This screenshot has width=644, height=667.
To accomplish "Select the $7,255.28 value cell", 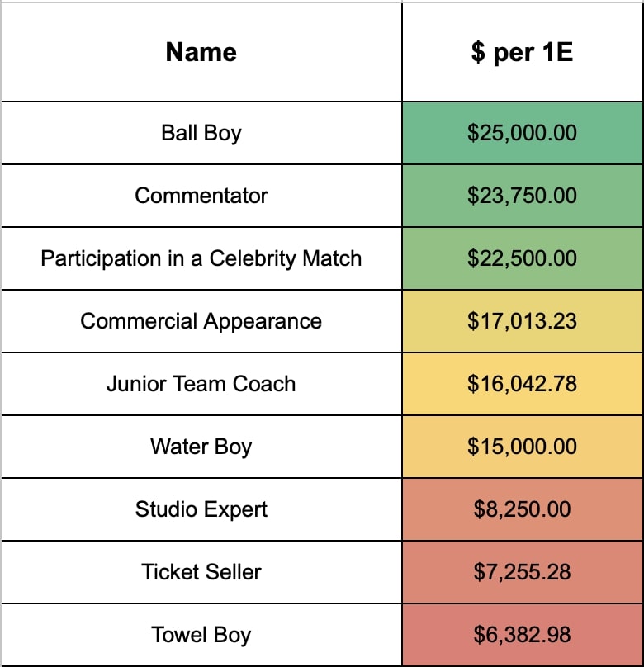I will point(523,572).
